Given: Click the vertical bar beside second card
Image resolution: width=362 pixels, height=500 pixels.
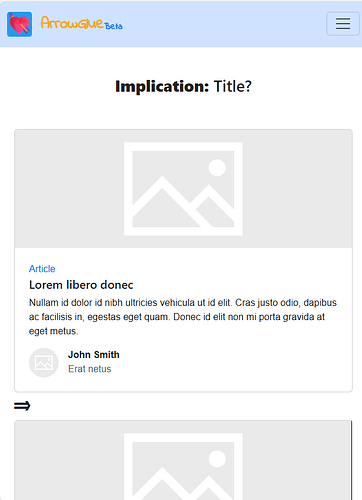Looking at the screenshot, I should click(351, 460).
